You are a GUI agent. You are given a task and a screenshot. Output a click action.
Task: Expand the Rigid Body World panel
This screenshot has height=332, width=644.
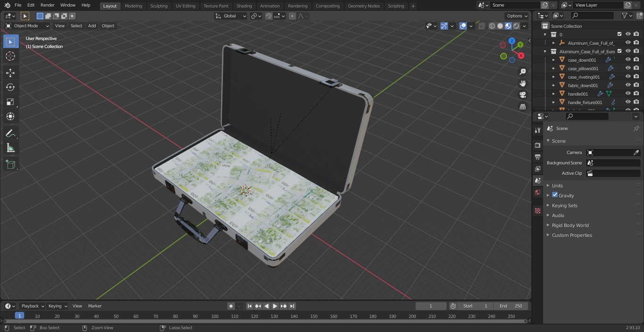(570, 225)
